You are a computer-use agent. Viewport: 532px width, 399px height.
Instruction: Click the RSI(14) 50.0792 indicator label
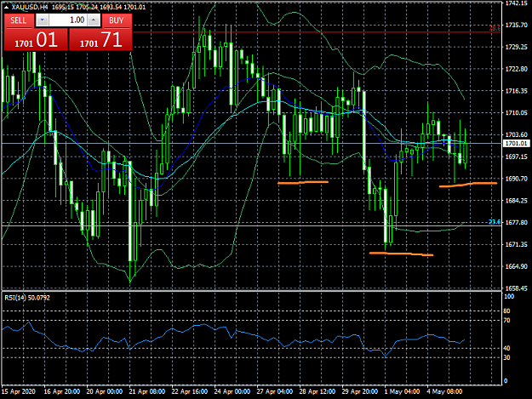click(x=27, y=298)
